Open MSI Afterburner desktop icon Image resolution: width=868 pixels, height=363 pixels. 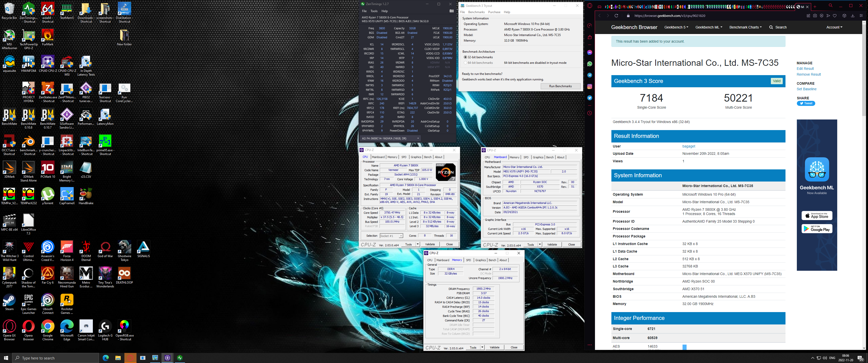9,39
